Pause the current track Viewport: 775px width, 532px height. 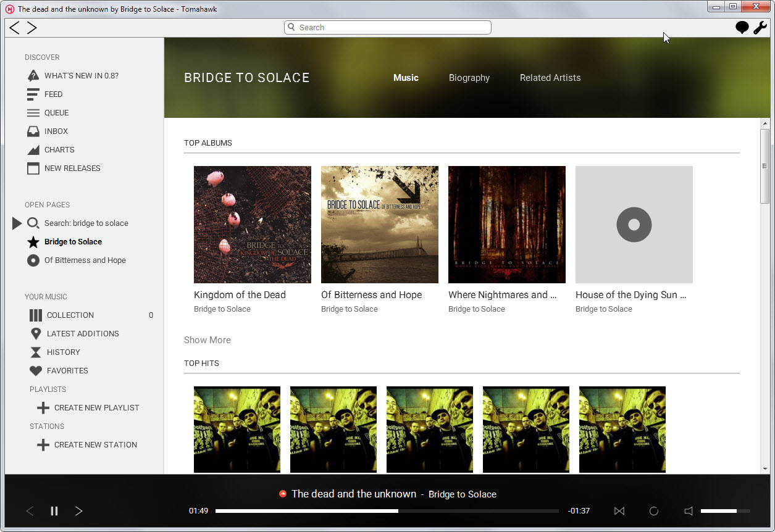54,511
